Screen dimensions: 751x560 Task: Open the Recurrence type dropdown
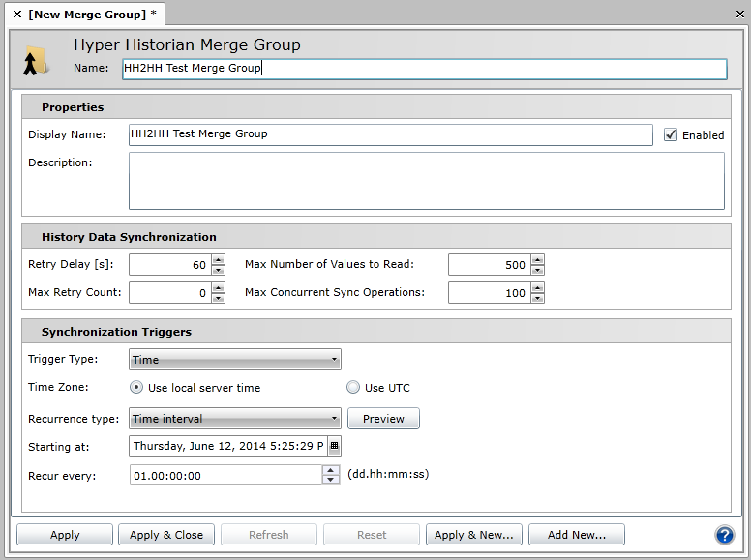coord(235,419)
